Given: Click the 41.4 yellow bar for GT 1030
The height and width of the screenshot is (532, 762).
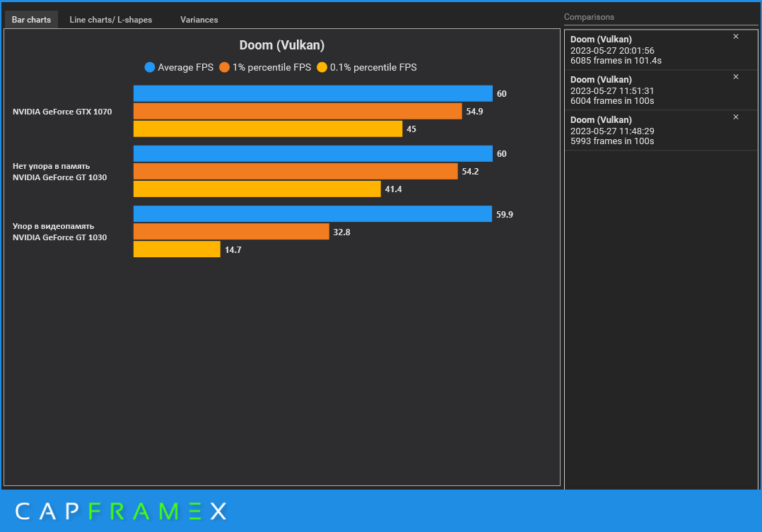Looking at the screenshot, I should pos(257,189).
